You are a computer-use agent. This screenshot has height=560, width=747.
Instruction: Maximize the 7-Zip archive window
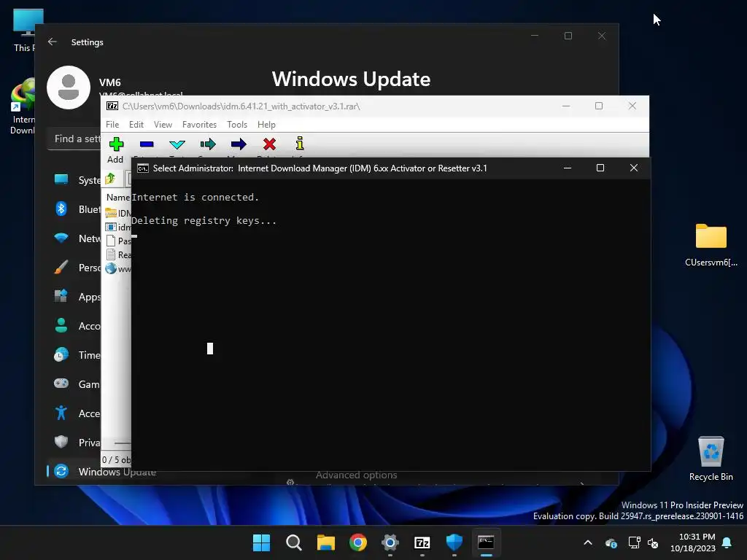tap(599, 106)
